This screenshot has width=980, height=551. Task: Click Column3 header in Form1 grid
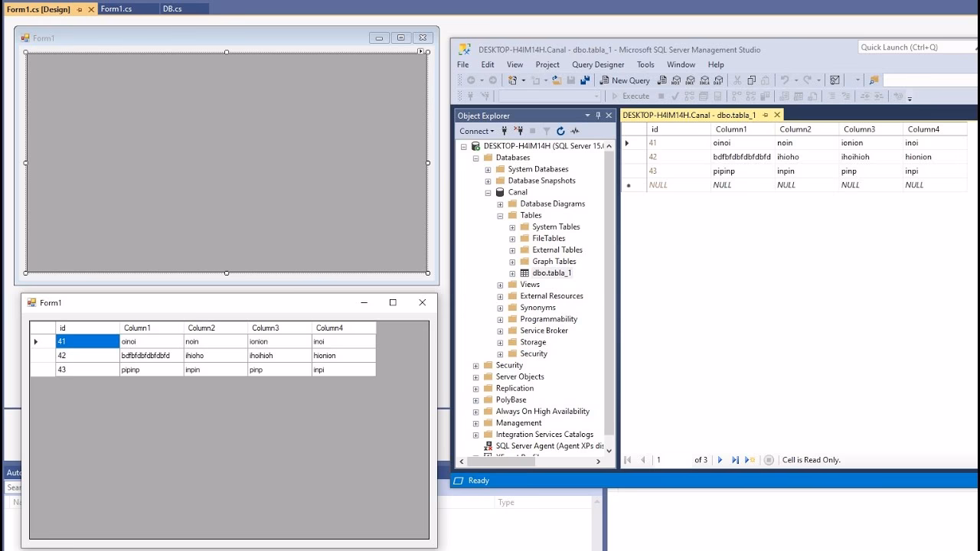279,328
